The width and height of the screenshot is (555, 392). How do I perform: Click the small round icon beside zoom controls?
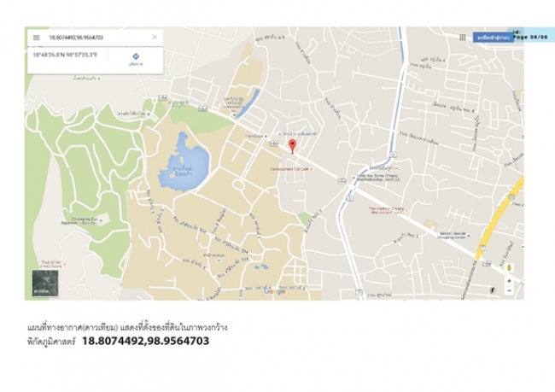(492, 290)
